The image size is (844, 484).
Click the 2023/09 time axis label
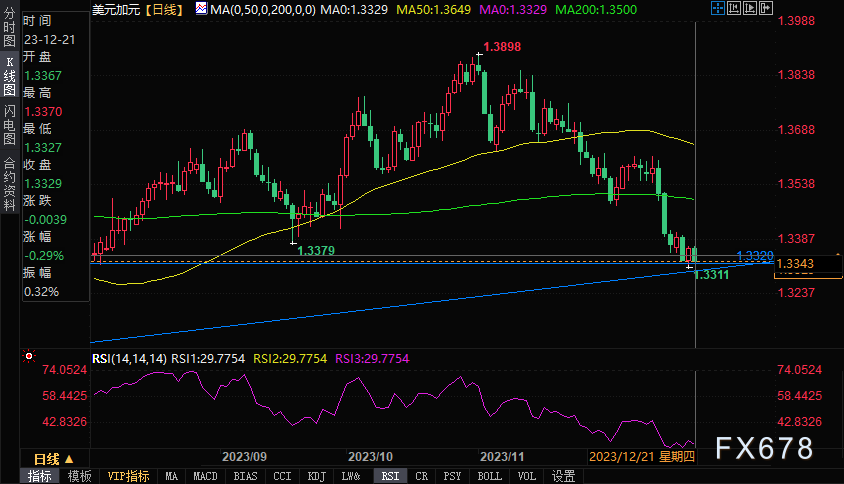(244, 457)
